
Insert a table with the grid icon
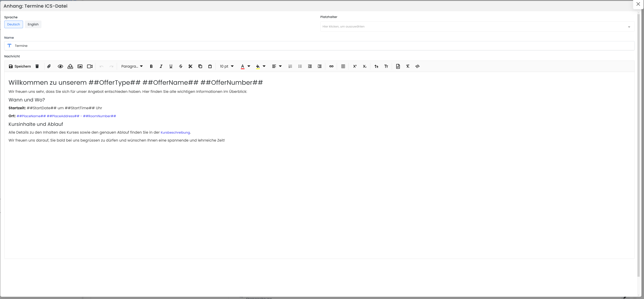[x=343, y=66]
